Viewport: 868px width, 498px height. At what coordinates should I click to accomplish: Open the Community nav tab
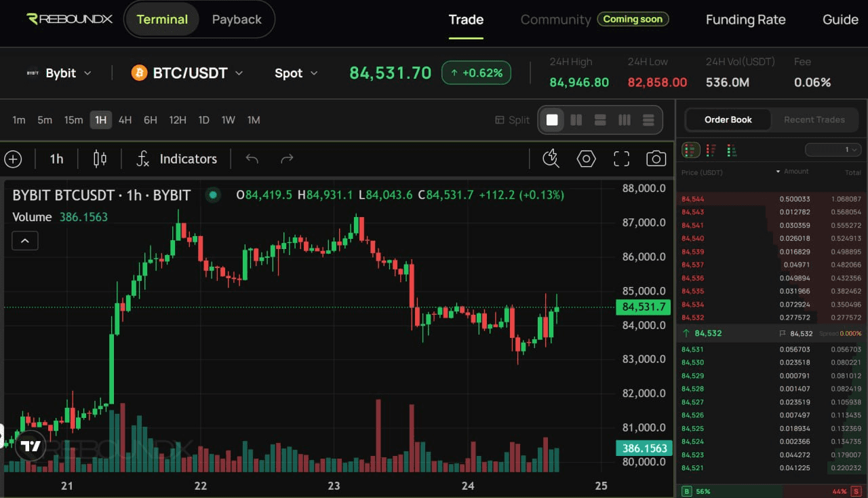pyautogui.click(x=555, y=20)
